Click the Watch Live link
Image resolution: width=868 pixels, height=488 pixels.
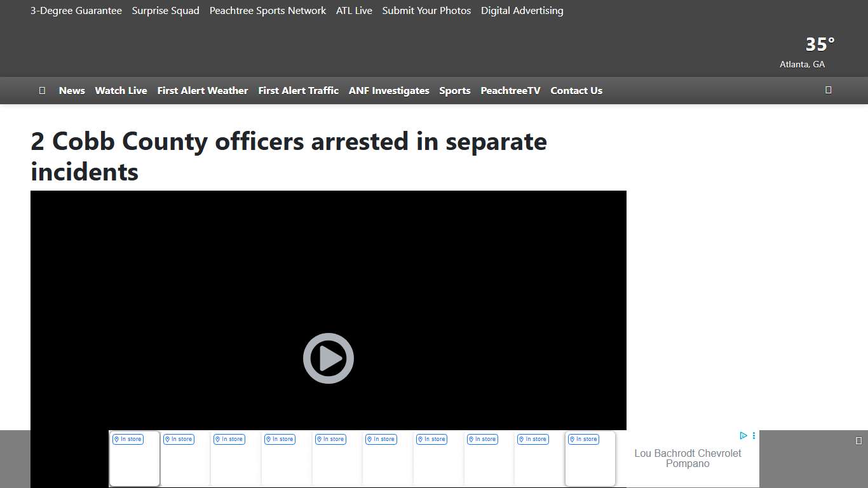(x=121, y=90)
